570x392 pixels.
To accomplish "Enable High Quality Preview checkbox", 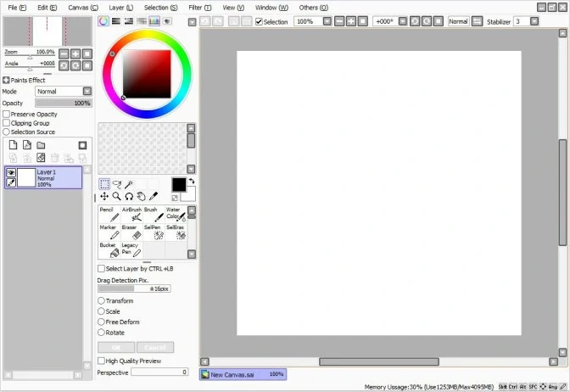I will [101, 361].
